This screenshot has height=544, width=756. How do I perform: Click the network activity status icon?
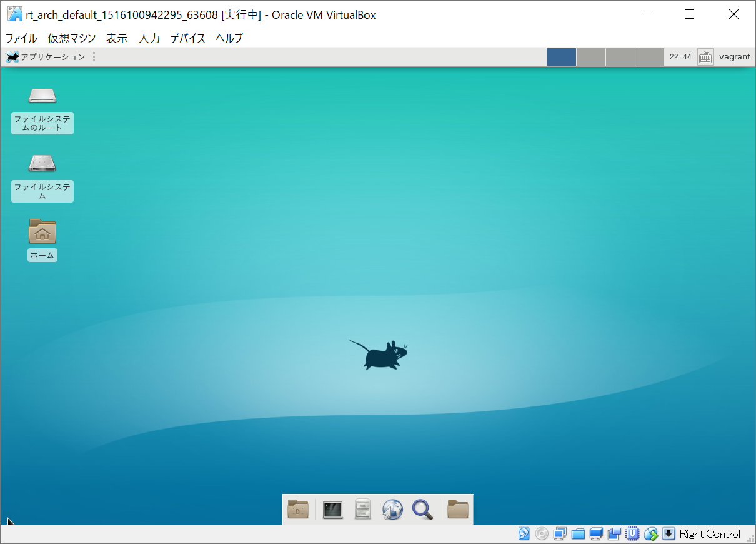tap(560, 534)
